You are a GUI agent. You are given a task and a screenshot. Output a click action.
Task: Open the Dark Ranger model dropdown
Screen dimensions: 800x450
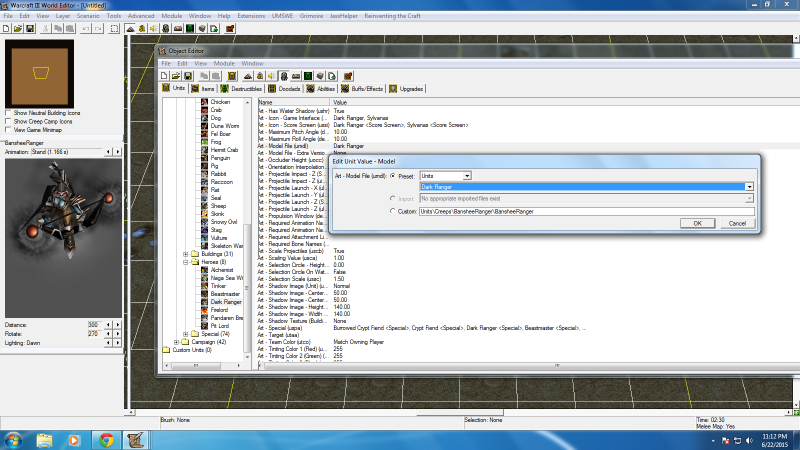[x=749, y=187]
